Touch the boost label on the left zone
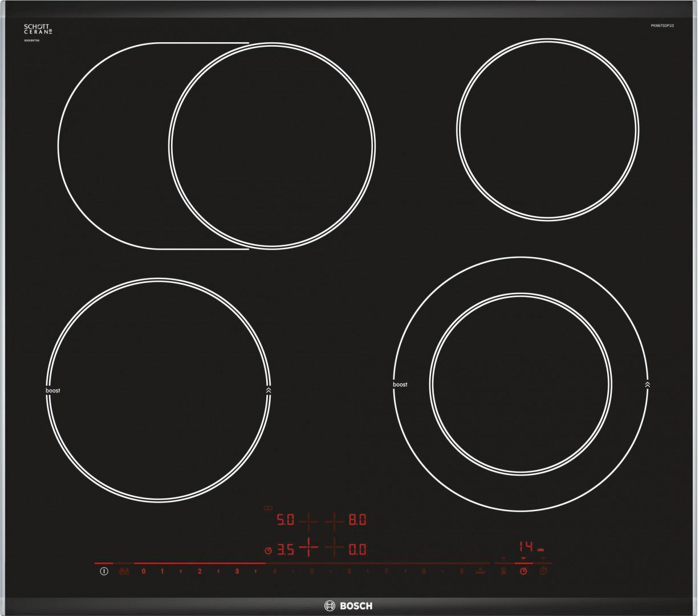This screenshot has height=616, width=699. pos(52,391)
